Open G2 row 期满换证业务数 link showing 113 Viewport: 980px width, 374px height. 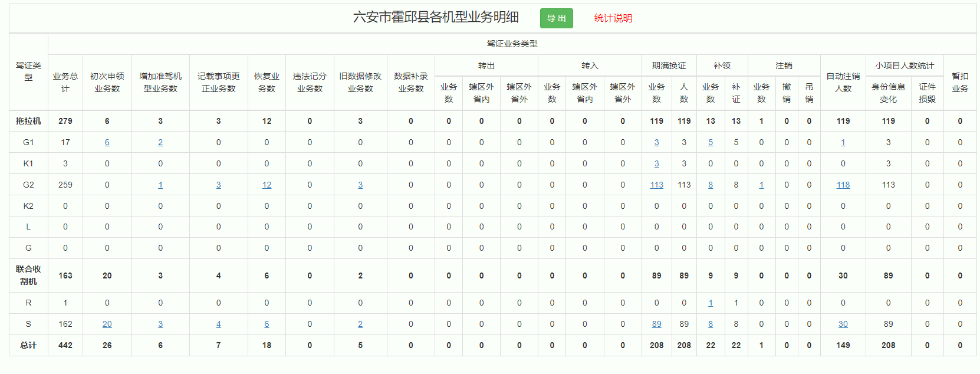[x=656, y=185]
